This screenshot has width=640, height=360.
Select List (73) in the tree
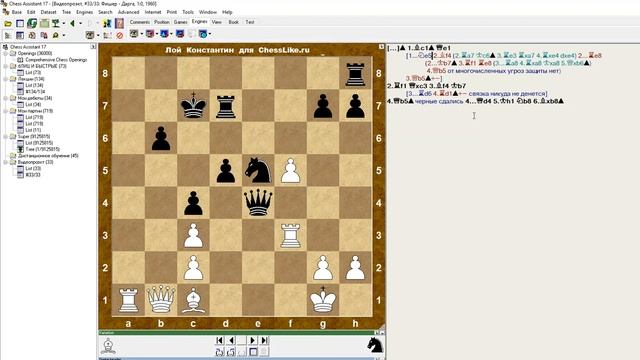[x=33, y=72]
